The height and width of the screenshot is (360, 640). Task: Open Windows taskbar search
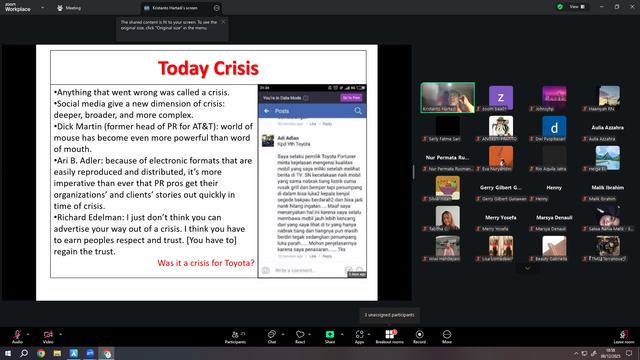[24, 353]
